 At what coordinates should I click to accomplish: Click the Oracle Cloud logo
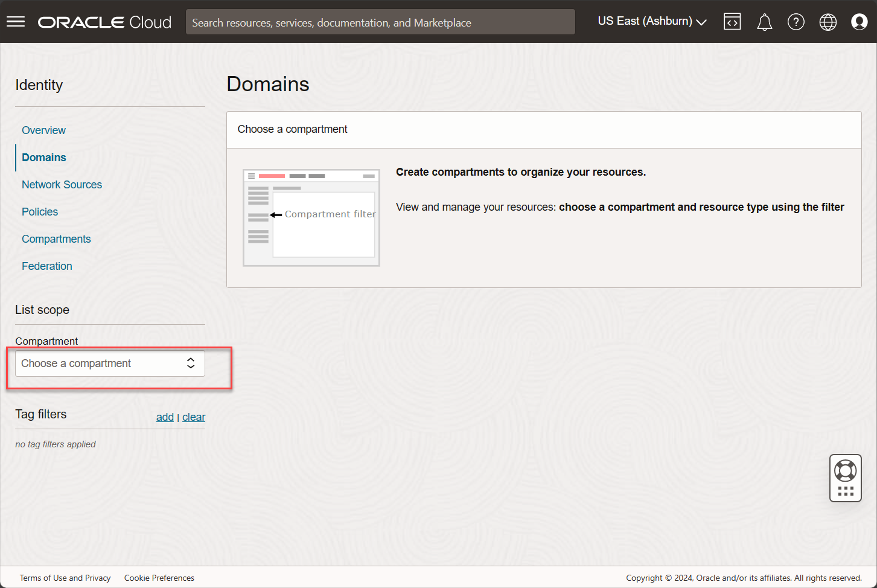pyautogui.click(x=104, y=22)
